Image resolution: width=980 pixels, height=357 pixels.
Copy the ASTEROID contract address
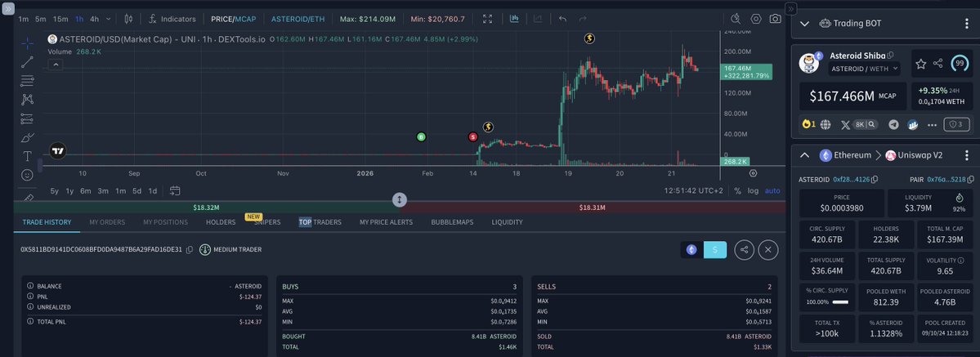[875, 180]
